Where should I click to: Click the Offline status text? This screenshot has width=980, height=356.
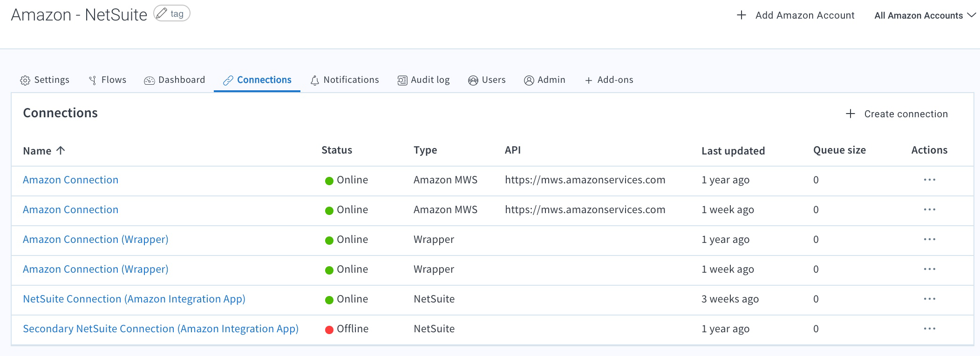click(353, 329)
